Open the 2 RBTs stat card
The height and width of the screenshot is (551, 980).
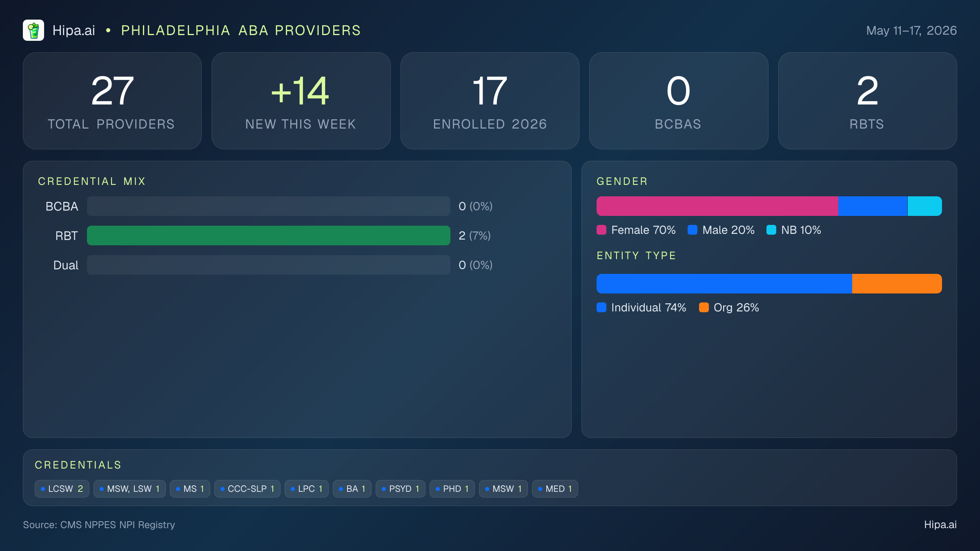pyautogui.click(x=867, y=101)
